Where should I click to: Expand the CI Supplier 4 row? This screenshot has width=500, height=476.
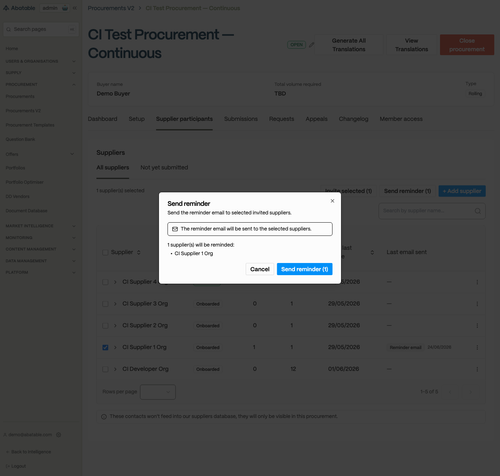[x=115, y=282]
